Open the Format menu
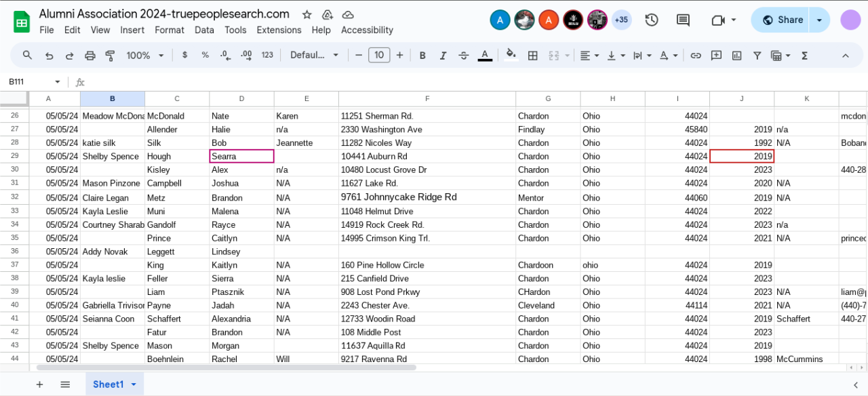The image size is (868, 396). (169, 30)
